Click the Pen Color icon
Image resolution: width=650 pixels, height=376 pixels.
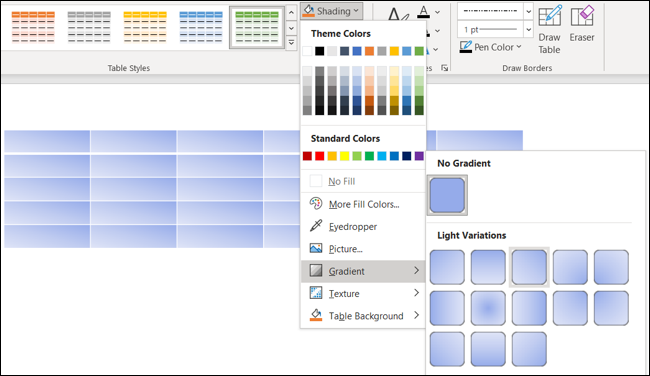(x=466, y=47)
